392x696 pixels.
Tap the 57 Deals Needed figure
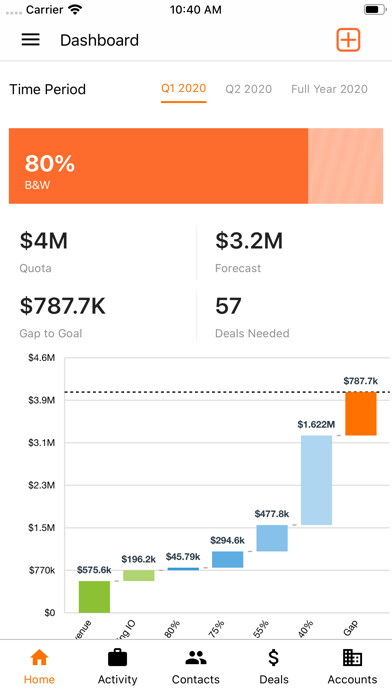[x=228, y=306]
